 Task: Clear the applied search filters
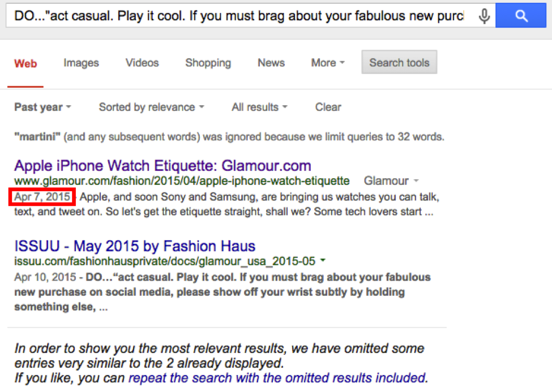click(x=328, y=107)
